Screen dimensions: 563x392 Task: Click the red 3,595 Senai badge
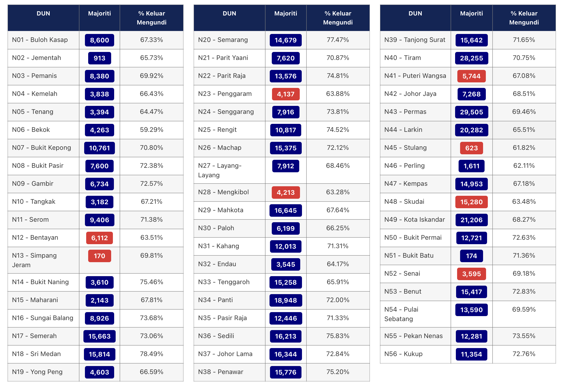471,274
